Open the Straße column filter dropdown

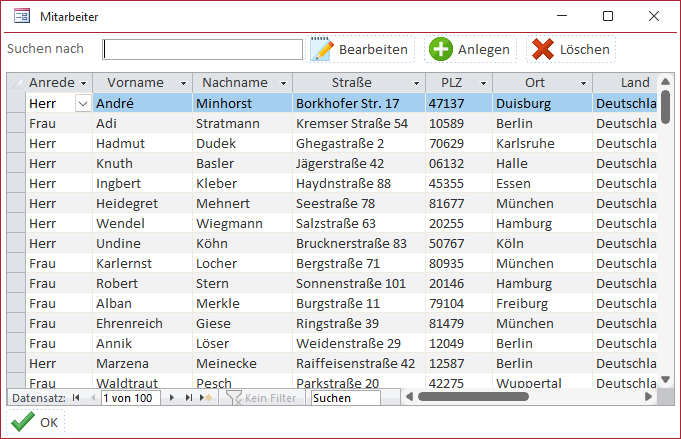click(x=417, y=83)
